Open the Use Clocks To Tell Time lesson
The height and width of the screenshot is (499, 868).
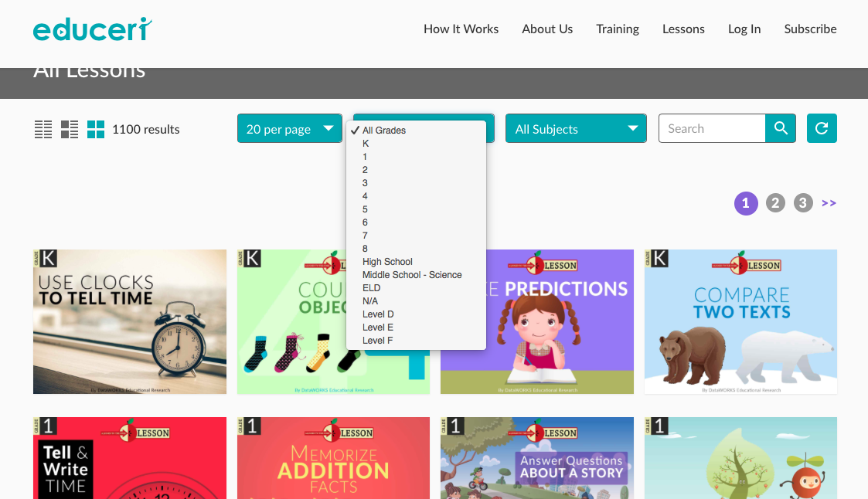(x=129, y=321)
